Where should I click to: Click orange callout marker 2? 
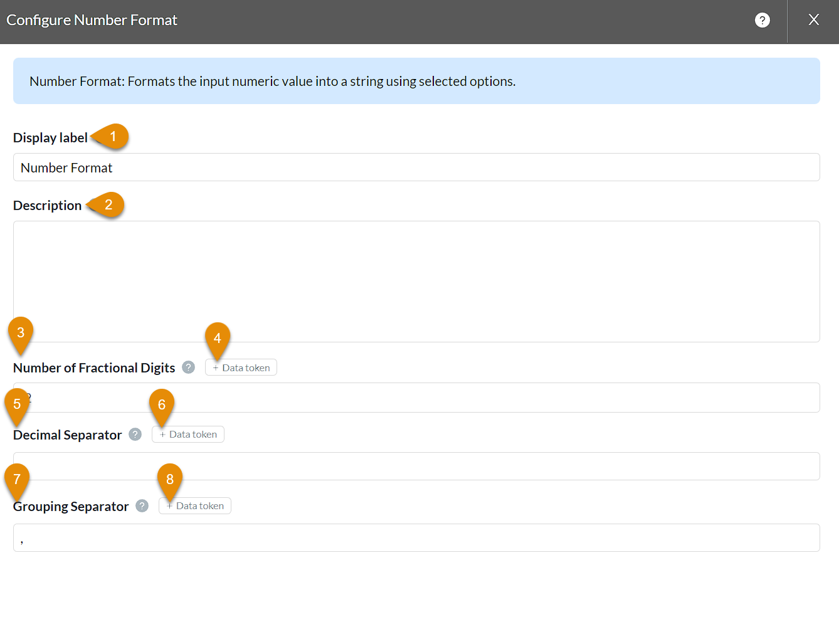(109, 204)
